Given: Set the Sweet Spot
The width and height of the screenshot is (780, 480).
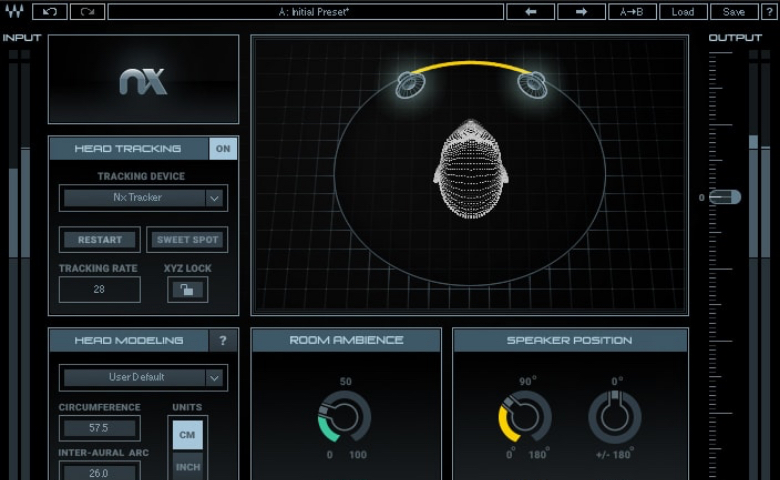Looking at the screenshot, I should pos(187,240).
